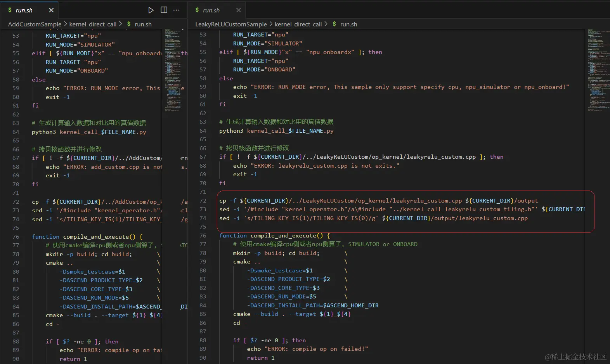Click 'RUN_MODE="ONBOARD"' in the left pane

coord(76,71)
